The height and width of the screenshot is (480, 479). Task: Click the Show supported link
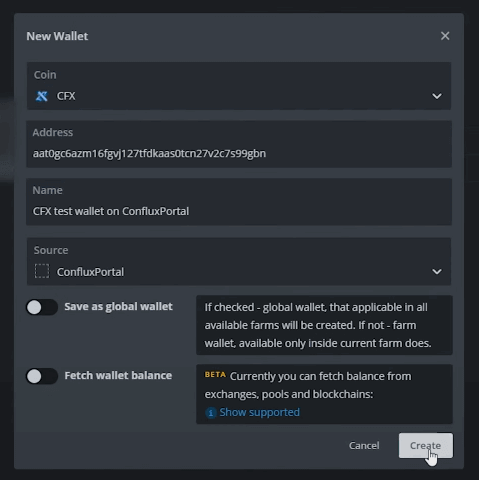click(x=260, y=412)
